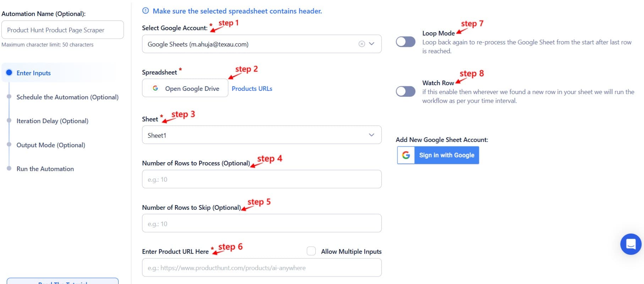The image size is (644, 284).
Task: Go to Schedule the Automation step
Action: click(67, 97)
